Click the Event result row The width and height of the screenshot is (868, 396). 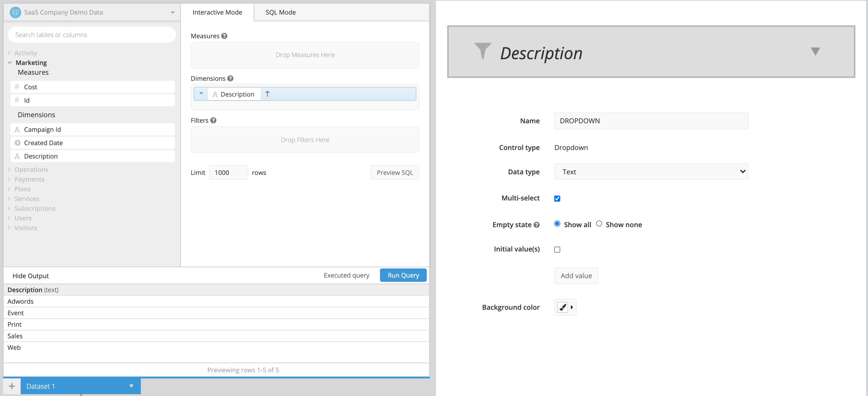coord(216,313)
